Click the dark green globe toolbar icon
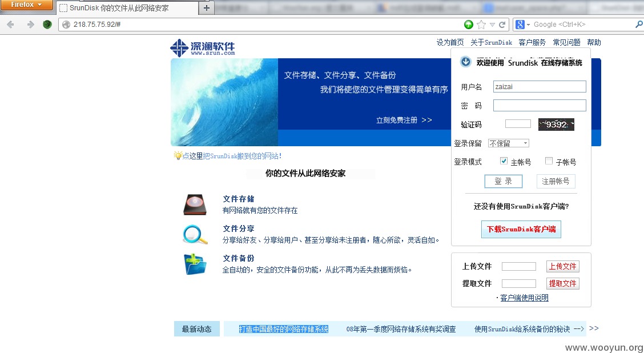Image resolution: width=644 pixels, height=353 pixels. coord(47,25)
